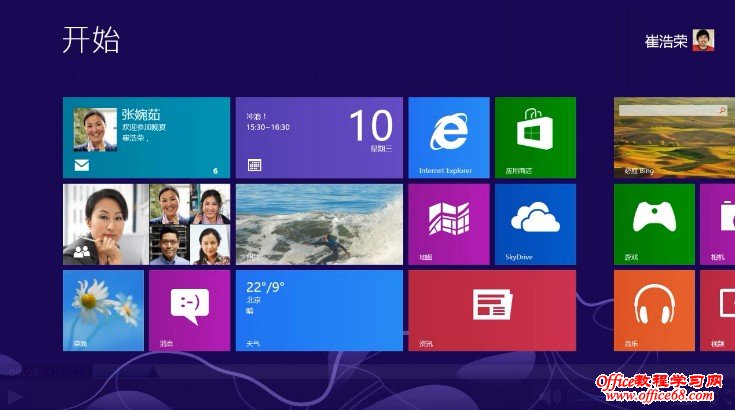This screenshot has height=410, width=735.
Task: Open the red 资讯 News tile
Action: click(x=492, y=310)
